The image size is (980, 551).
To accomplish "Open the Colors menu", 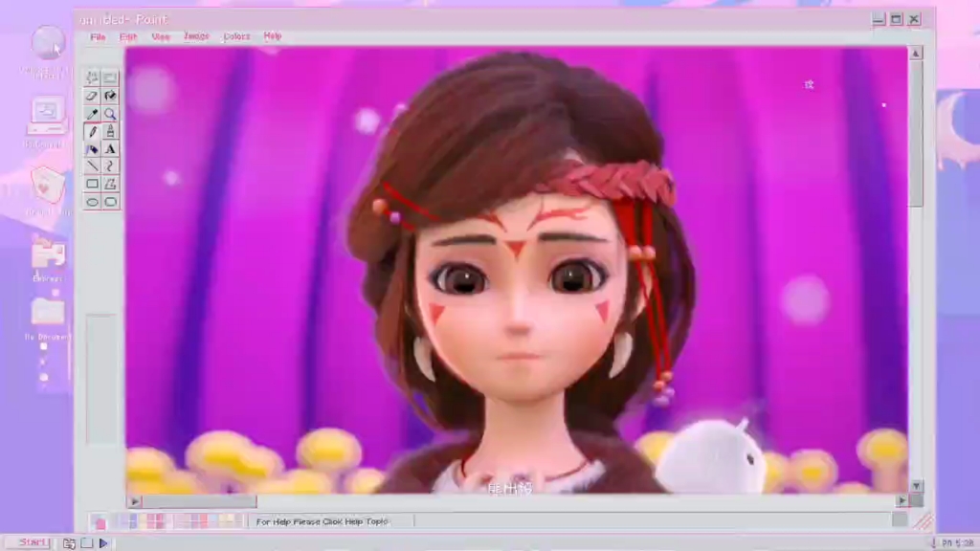I will [x=236, y=37].
